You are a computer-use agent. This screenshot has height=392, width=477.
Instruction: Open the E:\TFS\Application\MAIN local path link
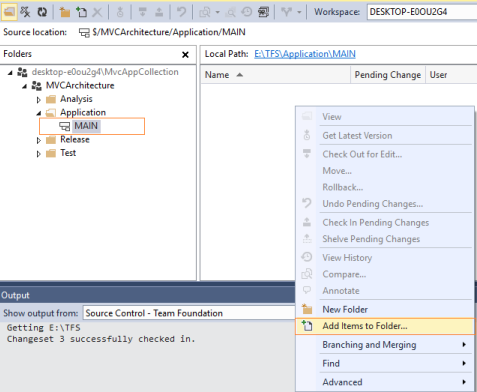click(x=305, y=54)
